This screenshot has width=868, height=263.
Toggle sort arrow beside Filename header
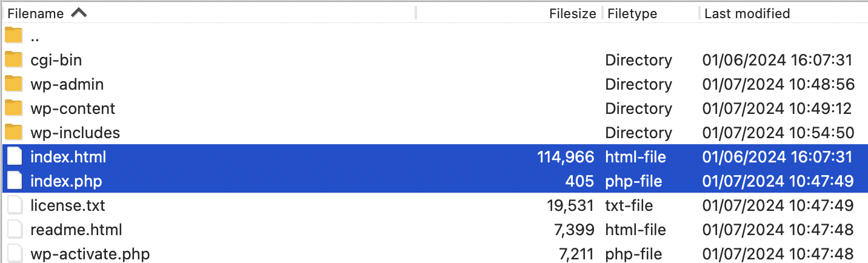(x=79, y=13)
